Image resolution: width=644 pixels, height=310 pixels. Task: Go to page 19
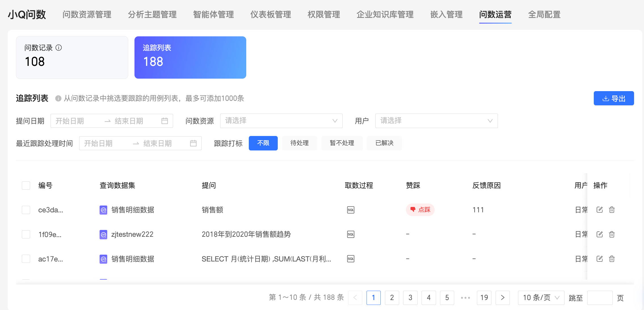(484, 298)
